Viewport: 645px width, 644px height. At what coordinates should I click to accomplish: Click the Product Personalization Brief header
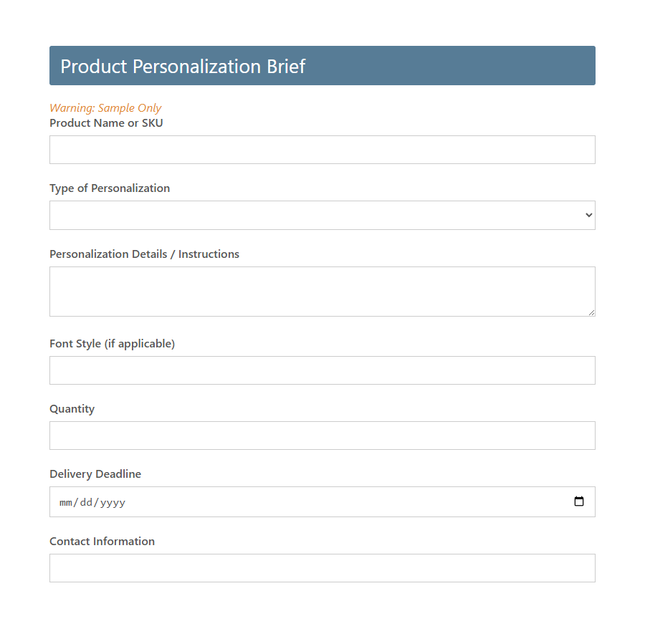[x=183, y=66]
